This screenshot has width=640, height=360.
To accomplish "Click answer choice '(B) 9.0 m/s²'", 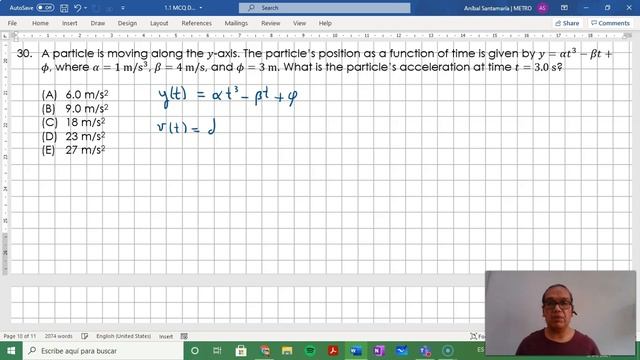I will 75,109.
